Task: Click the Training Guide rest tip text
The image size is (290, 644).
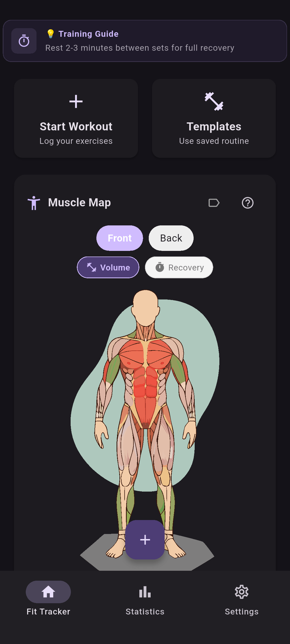Action: [x=140, y=48]
